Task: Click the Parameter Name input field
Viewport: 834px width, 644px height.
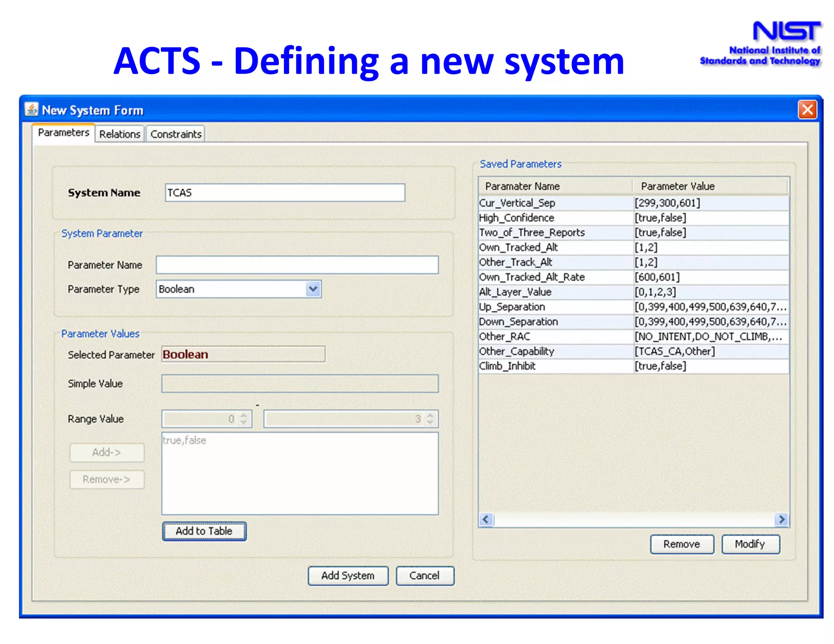Action: 297,265
